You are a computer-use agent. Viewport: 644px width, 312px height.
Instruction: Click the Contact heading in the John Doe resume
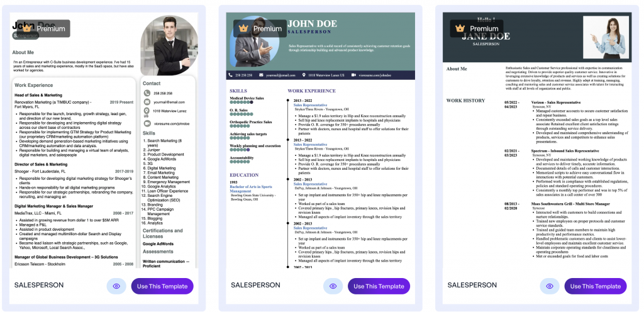point(152,83)
